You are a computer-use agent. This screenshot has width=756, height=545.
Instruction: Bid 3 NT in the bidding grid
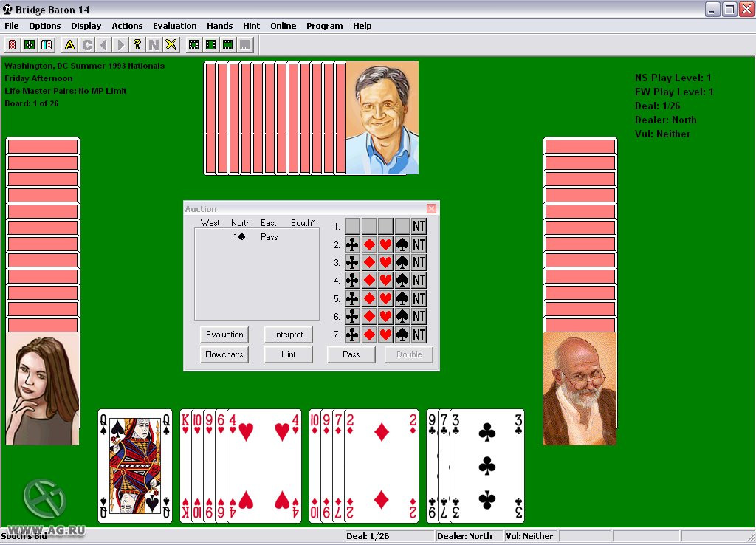point(419,262)
